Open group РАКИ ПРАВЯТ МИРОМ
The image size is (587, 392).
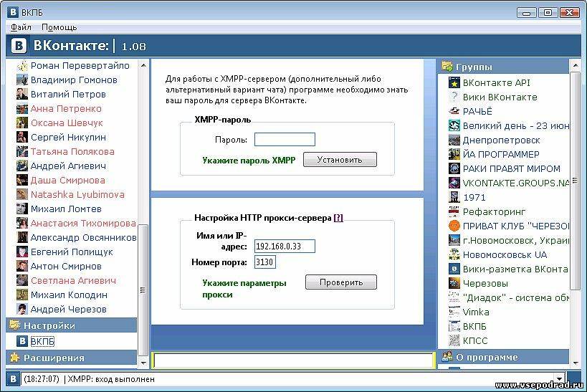point(511,169)
